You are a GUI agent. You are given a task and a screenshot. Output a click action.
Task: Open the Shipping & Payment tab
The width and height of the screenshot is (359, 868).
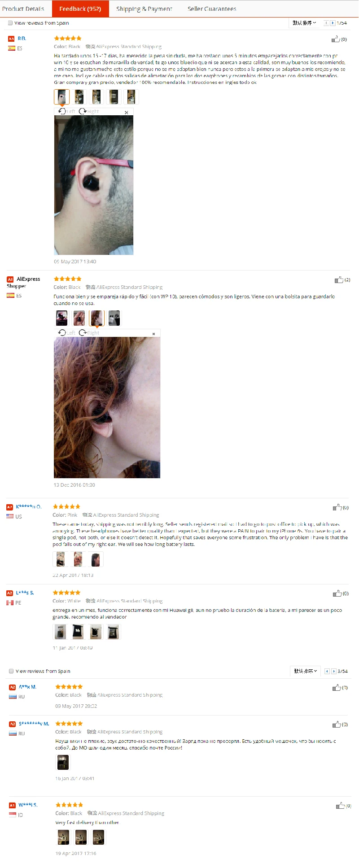tap(144, 9)
